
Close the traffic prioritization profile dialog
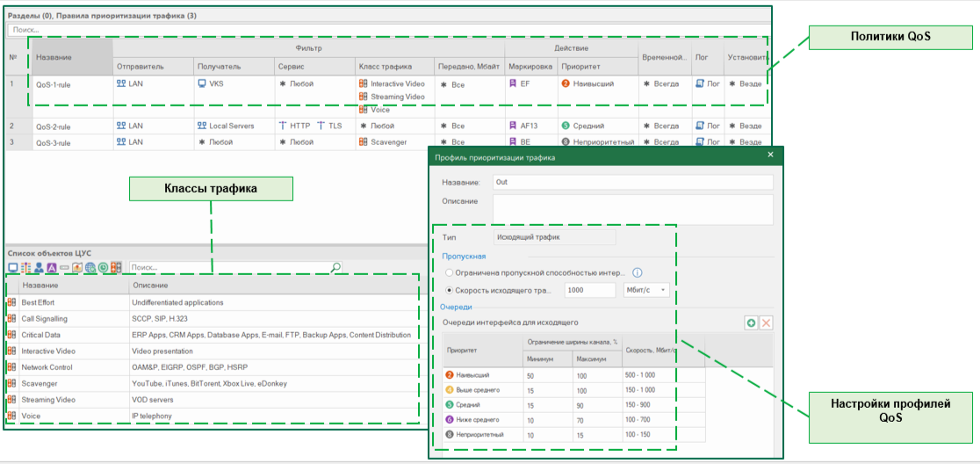click(770, 155)
